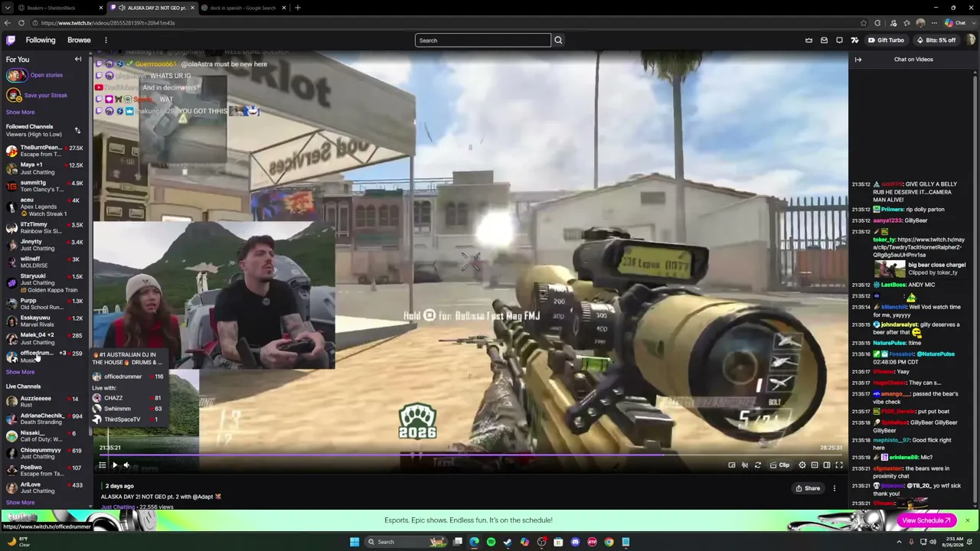The image size is (980, 551).
Task: Open the whispers chat bubble icon
Action: (x=839, y=41)
